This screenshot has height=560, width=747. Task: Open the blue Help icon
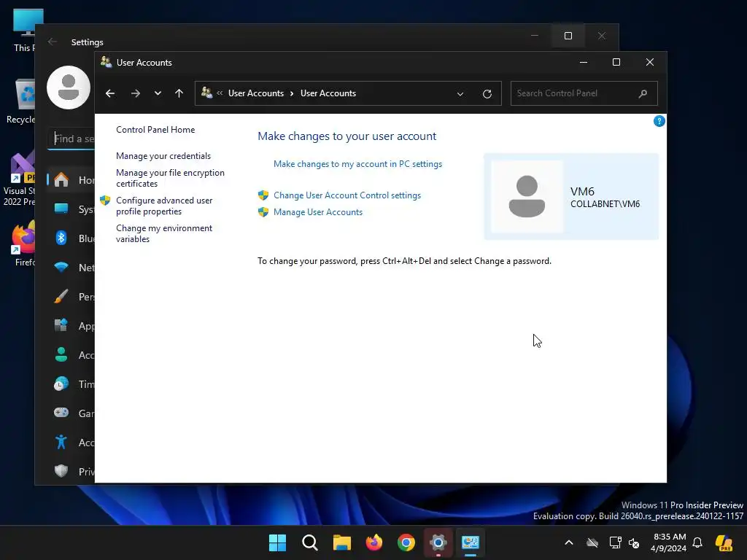(x=659, y=121)
